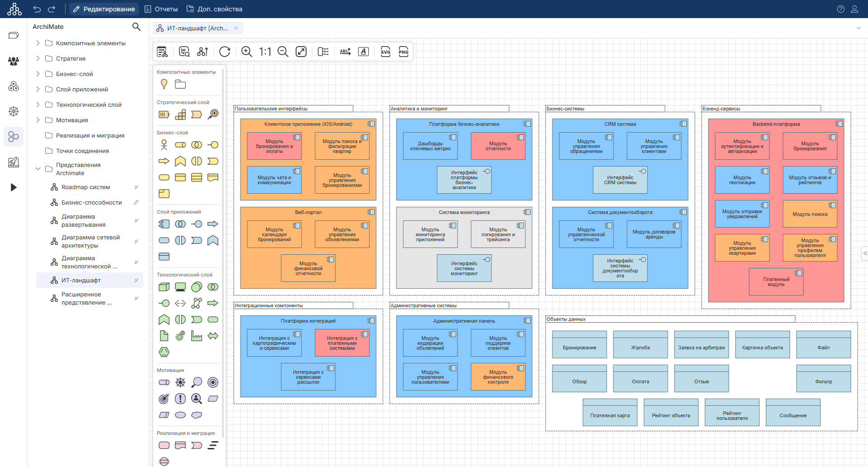Image resolution: width=868 pixels, height=467 pixels.
Task: Expand the Бизнес-слой folder
Action: [38, 74]
